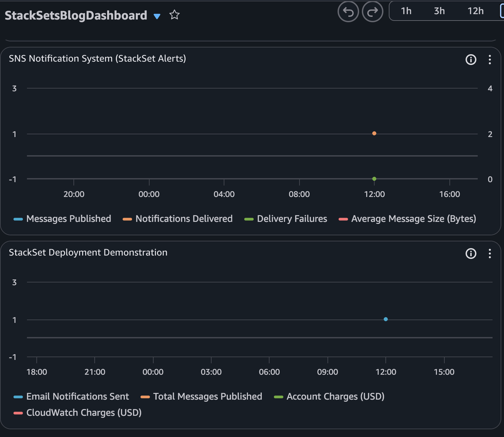Screen dimensions: 504x437
Task: Click the Average Message Size (Bytes) color swatch
Action: coord(343,219)
